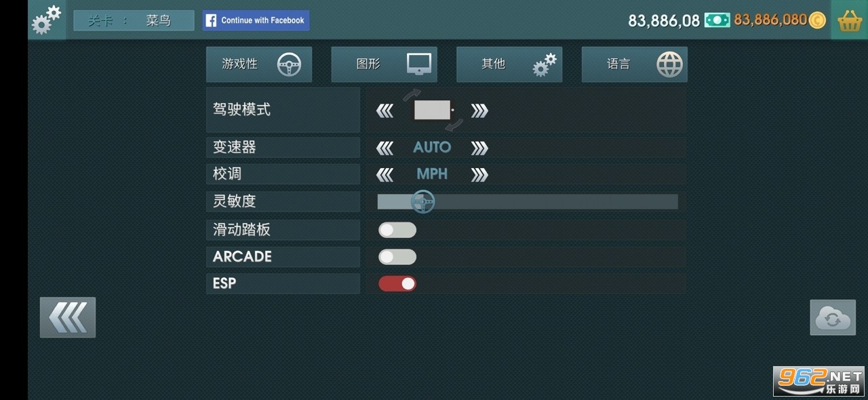Disable the ESP switch
Image resolution: width=868 pixels, height=400 pixels.
click(x=397, y=284)
